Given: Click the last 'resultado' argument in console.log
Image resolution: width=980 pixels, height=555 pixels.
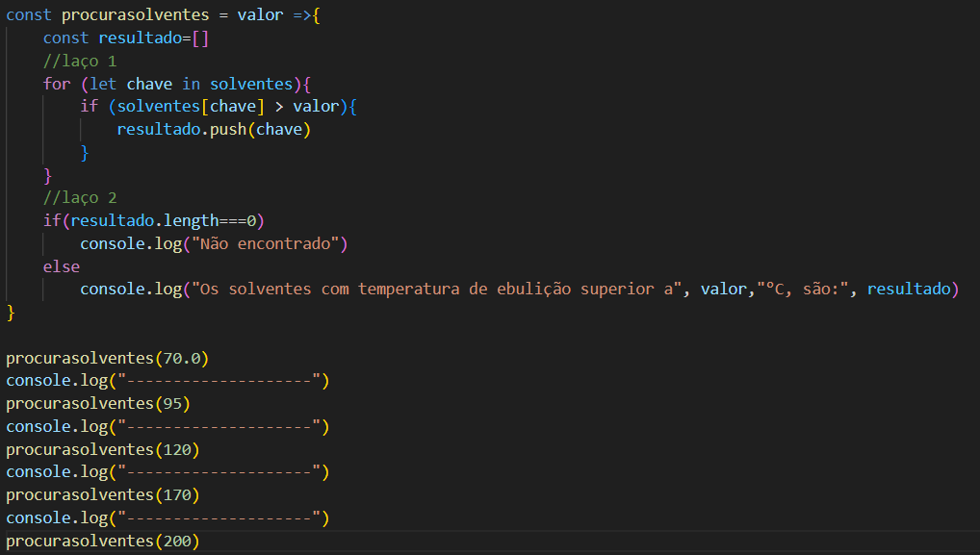Looking at the screenshot, I should click(909, 290).
